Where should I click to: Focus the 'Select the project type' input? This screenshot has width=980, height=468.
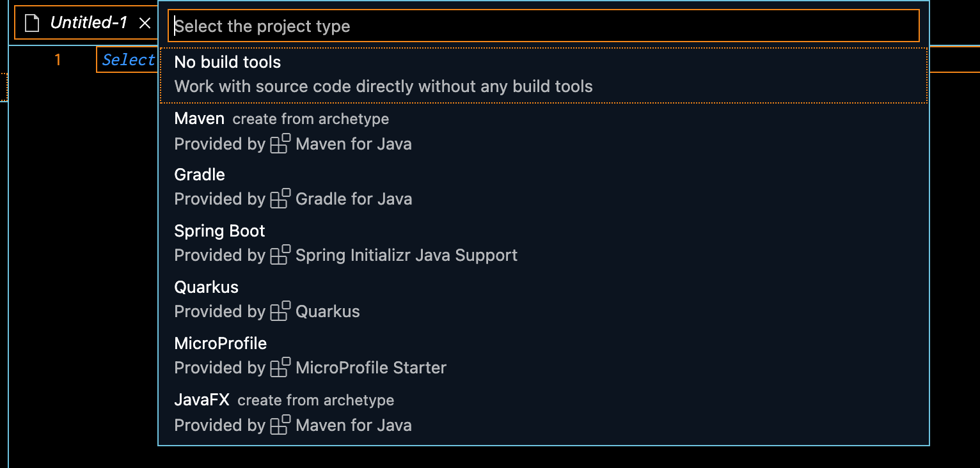pos(544,26)
